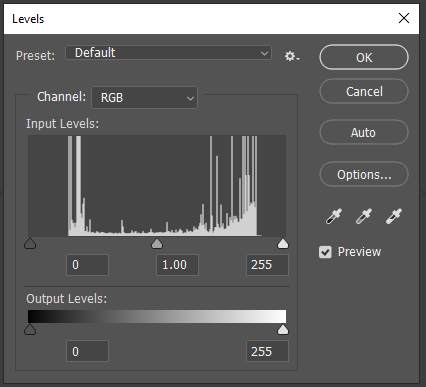Click the input highlights white slider handle
426x387 pixels.
(x=283, y=243)
